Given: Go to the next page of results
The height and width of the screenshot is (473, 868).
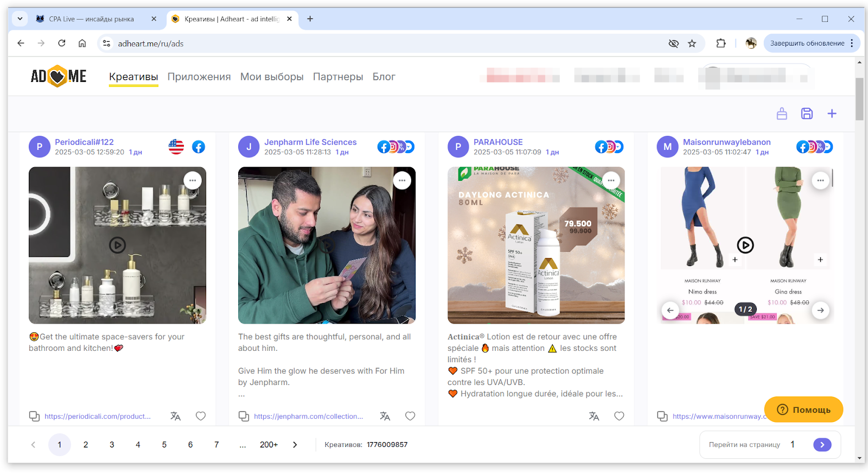Looking at the screenshot, I should point(295,444).
